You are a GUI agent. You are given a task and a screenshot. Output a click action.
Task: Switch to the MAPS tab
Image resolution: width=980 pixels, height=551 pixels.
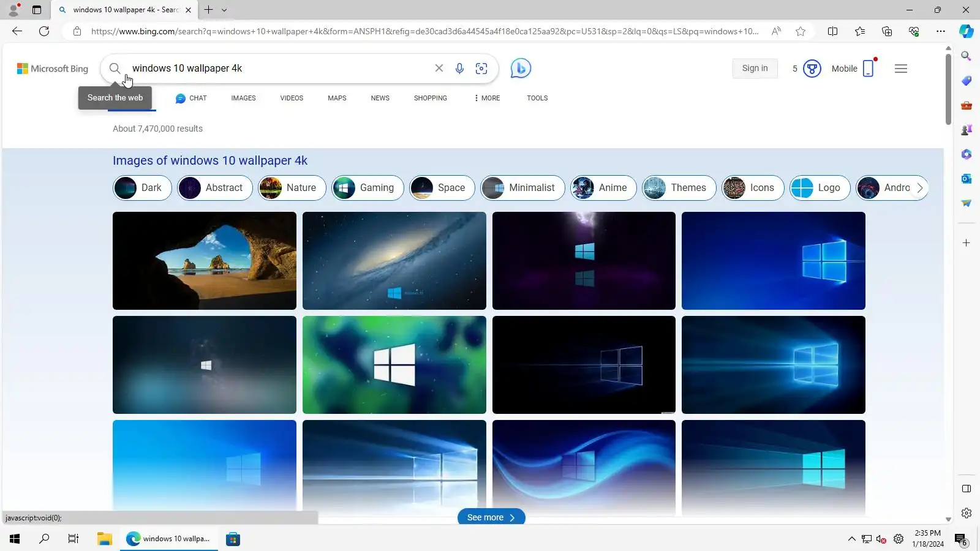(337, 98)
